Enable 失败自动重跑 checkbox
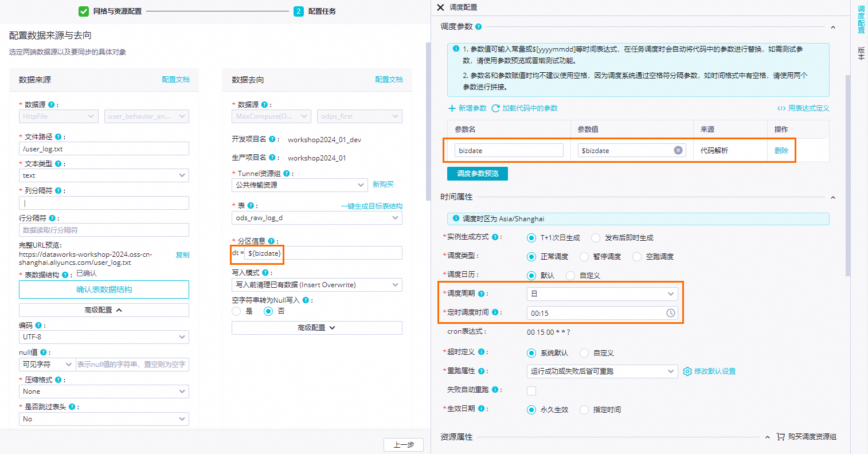Image resolution: width=868 pixels, height=454 pixels. (531, 391)
